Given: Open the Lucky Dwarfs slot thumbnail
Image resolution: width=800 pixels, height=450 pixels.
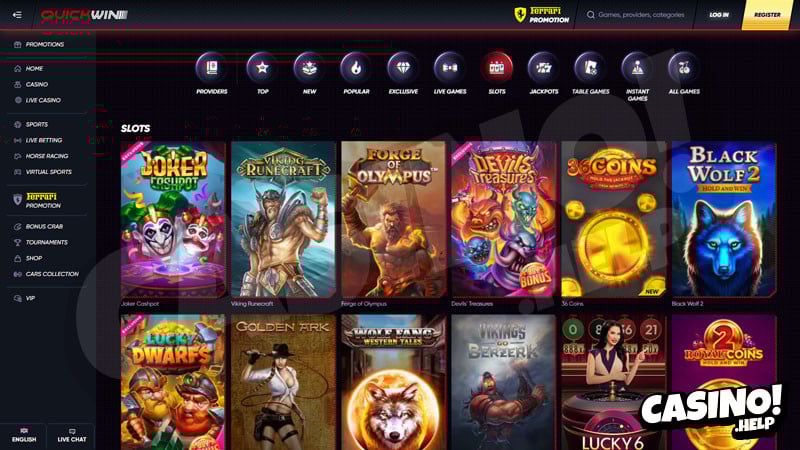Looking at the screenshot, I should pos(173,382).
